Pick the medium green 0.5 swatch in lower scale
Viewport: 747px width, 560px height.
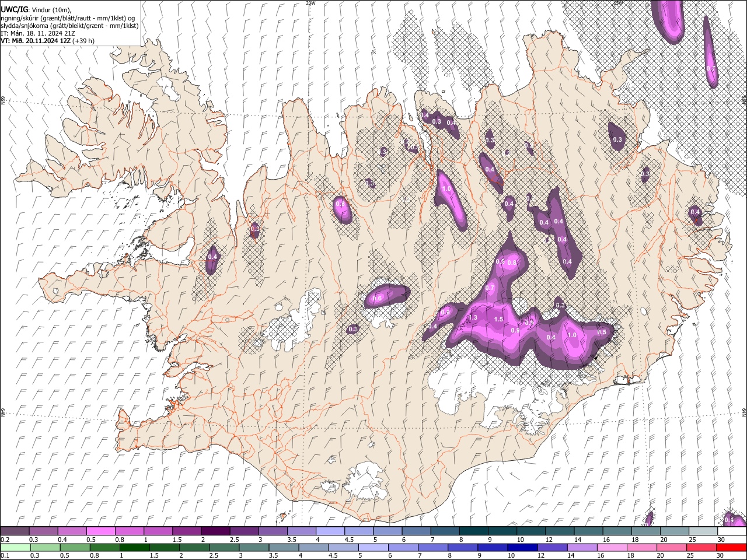point(75,547)
